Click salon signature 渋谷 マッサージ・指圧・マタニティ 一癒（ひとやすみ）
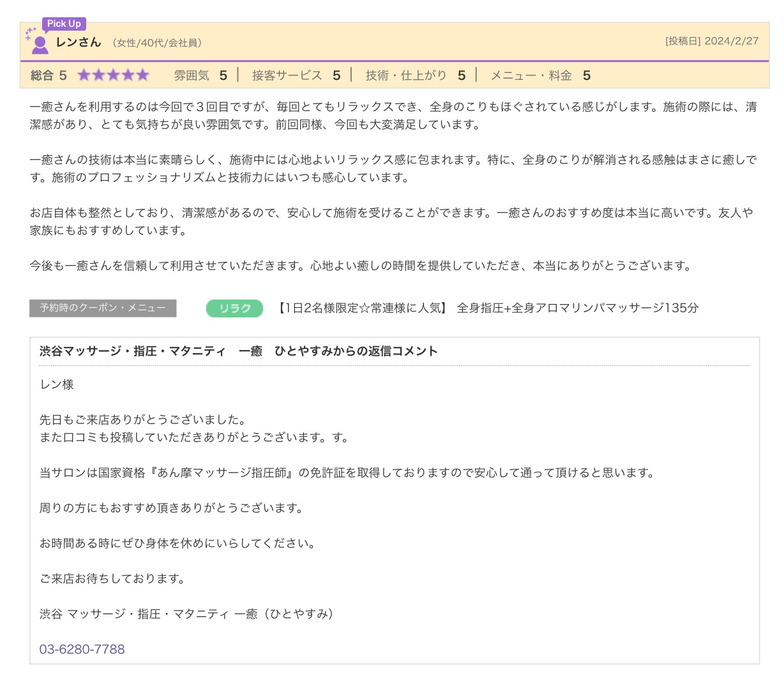Image resolution: width=784 pixels, height=677 pixels. (x=188, y=614)
